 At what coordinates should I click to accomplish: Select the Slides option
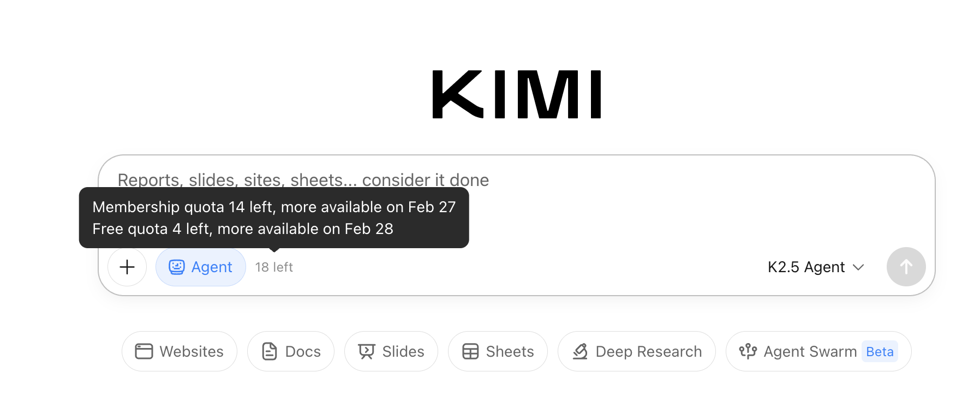[x=391, y=351]
